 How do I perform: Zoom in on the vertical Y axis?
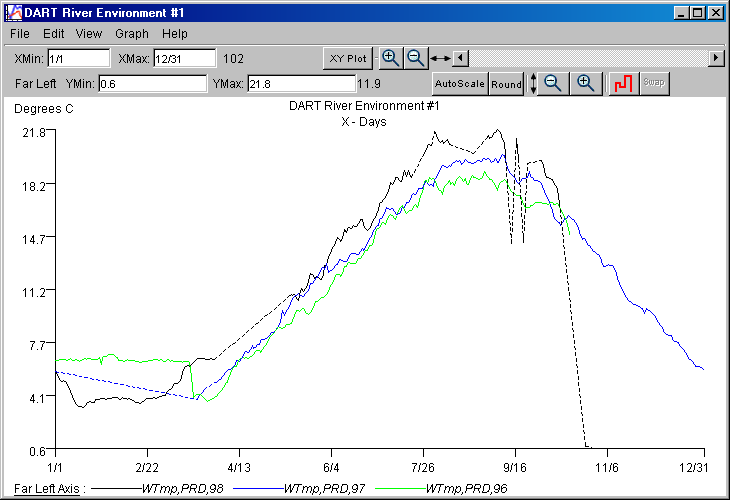coord(586,84)
